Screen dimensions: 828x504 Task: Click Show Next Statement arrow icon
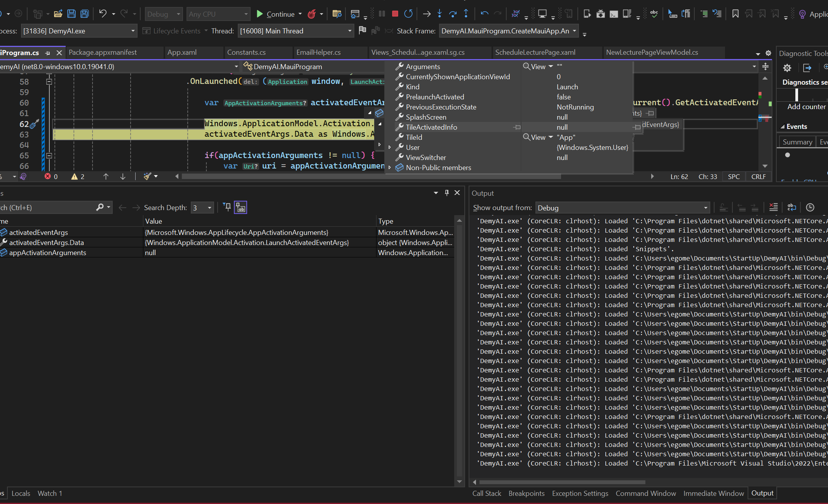click(427, 14)
